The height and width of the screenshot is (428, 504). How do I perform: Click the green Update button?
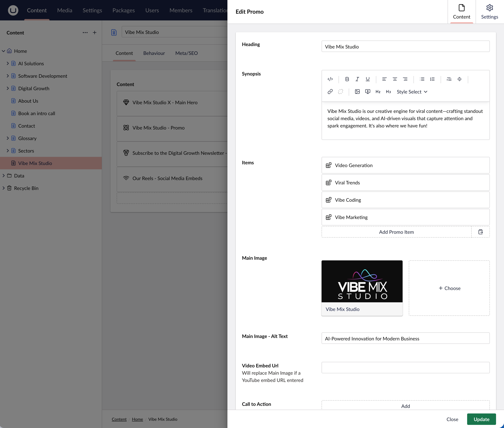click(481, 419)
